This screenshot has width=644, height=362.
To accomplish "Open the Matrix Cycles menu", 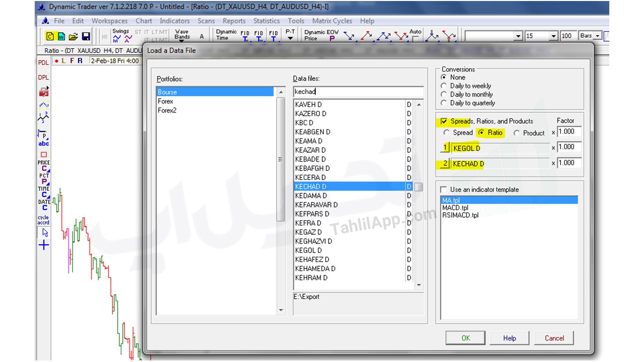I will [332, 21].
